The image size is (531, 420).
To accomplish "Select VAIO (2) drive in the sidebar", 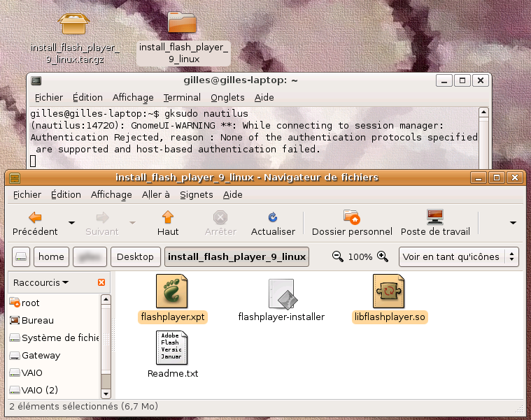I will click(54, 390).
